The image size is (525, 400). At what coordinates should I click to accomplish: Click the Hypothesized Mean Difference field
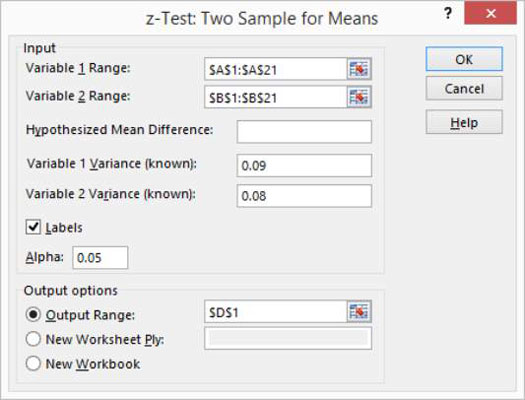coord(304,132)
